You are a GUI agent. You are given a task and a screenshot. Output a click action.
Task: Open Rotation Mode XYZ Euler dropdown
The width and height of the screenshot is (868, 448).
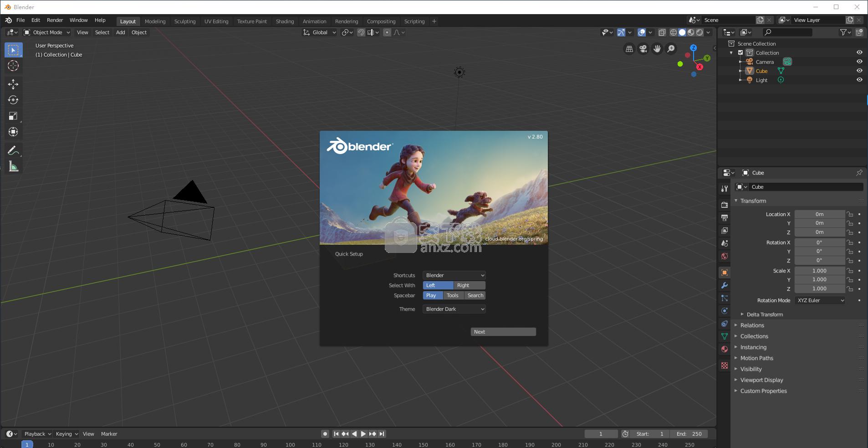(x=820, y=300)
